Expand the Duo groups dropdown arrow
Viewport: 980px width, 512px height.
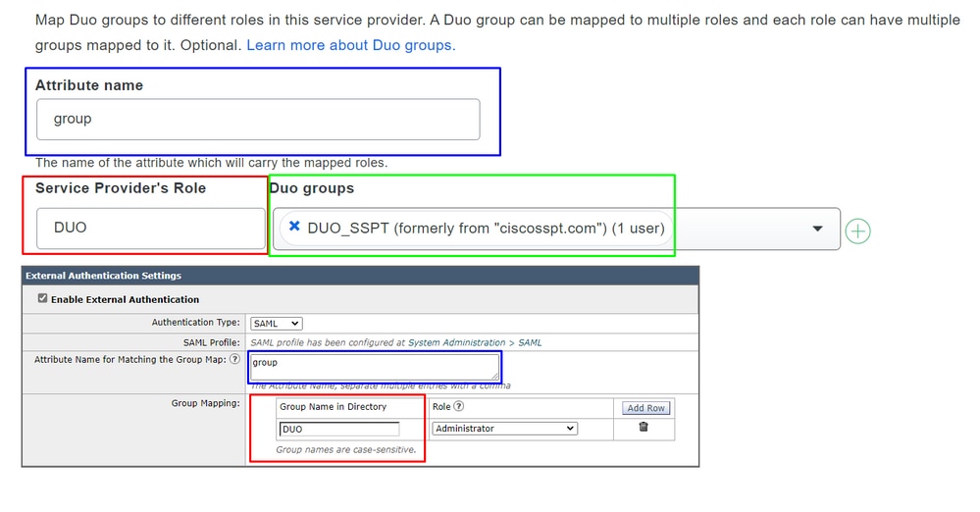click(x=817, y=229)
